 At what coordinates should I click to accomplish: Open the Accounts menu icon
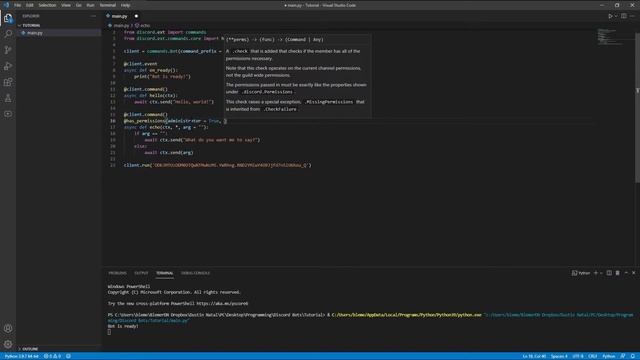click(x=8, y=328)
